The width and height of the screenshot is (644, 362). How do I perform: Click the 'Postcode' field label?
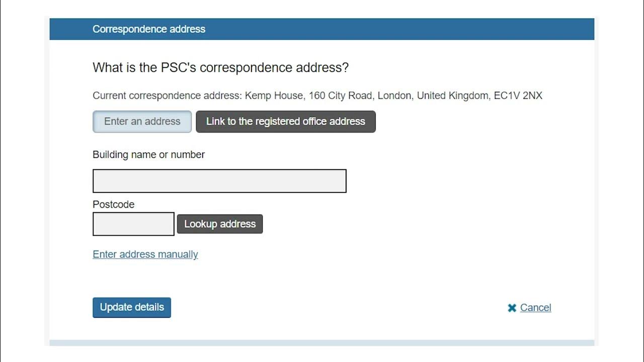[x=113, y=205]
